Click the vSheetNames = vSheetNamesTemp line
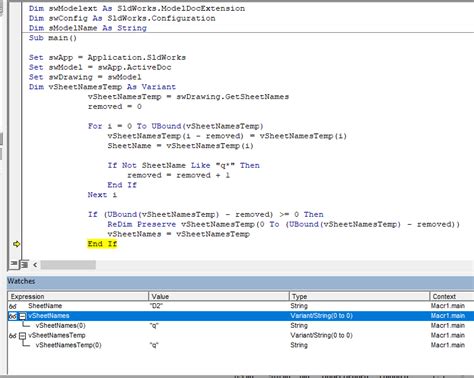 point(178,234)
